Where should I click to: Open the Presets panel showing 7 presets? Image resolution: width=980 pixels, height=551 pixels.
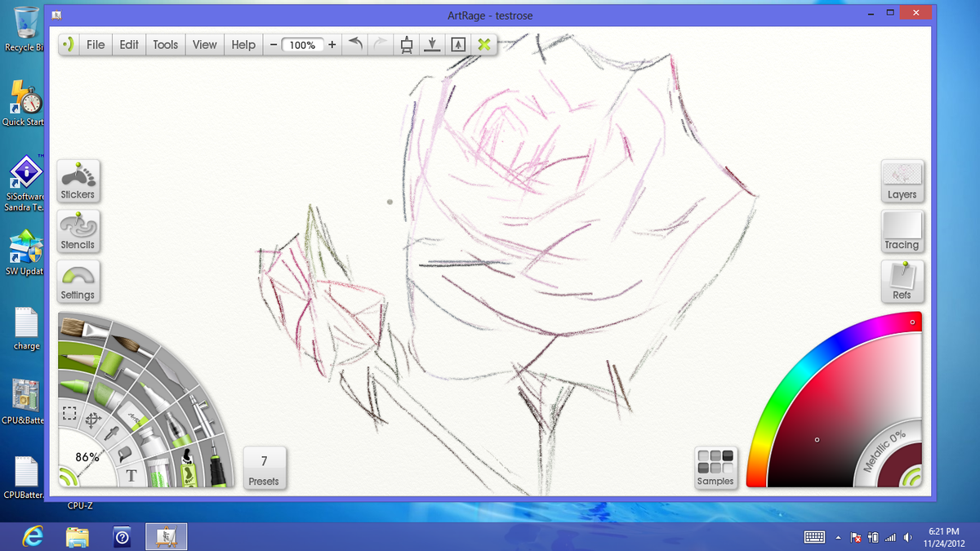click(264, 467)
